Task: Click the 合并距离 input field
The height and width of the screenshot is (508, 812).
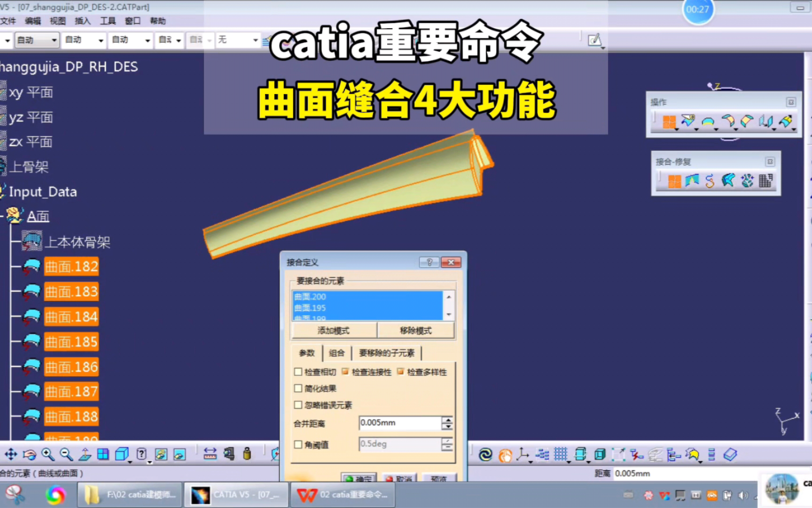Action: 400,423
